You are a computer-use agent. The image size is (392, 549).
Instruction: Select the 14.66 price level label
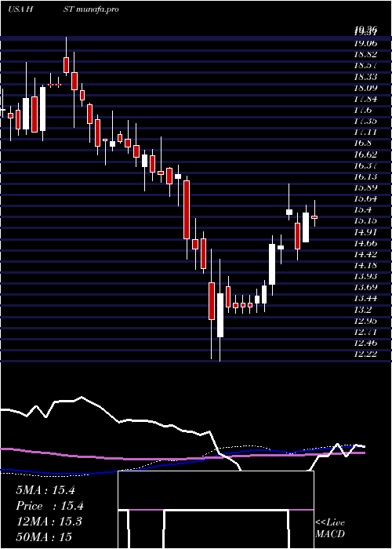pos(365,243)
